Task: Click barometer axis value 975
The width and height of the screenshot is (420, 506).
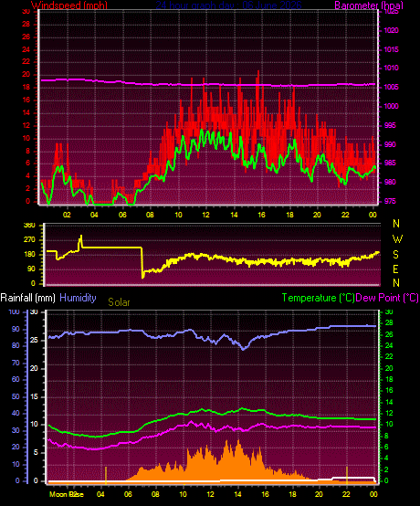Action: pyautogui.click(x=390, y=201)
